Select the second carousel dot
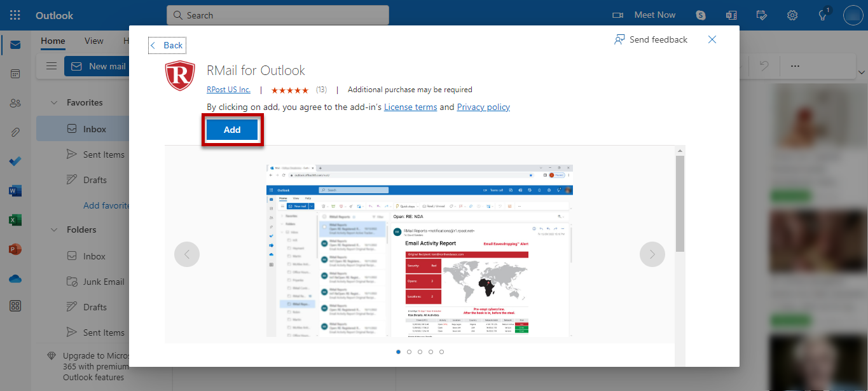The height and width of the screenshot is (391, 868). click(409, 351)
